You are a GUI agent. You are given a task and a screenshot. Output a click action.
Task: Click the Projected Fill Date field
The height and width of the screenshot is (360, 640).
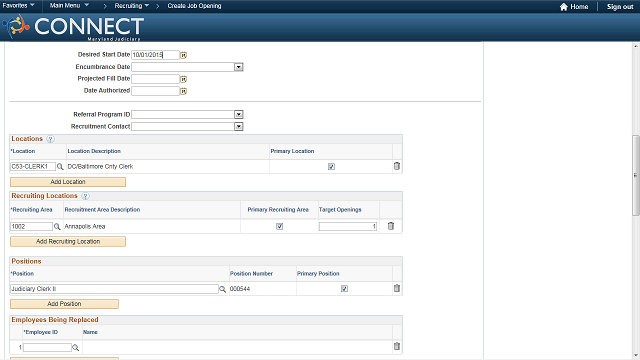[156, 79]
